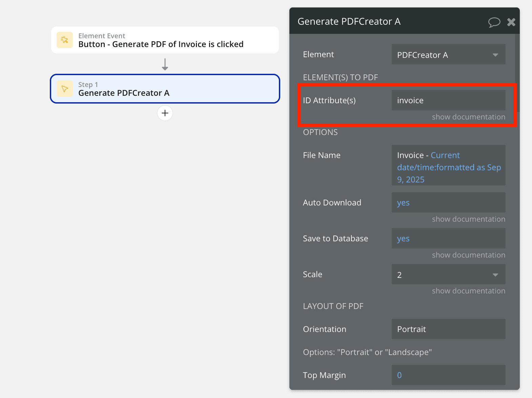Click the Step 1 action cursor icon
The width and height of the screenshot is (532, 398).
(x=65, y=89)
